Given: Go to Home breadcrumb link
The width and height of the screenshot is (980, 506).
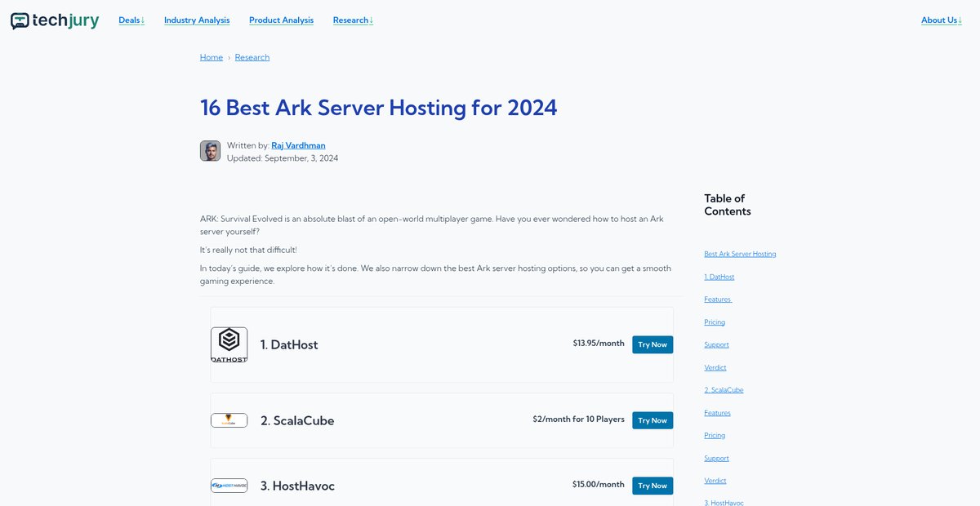Looking at the screenshot, I should (212, 57).
